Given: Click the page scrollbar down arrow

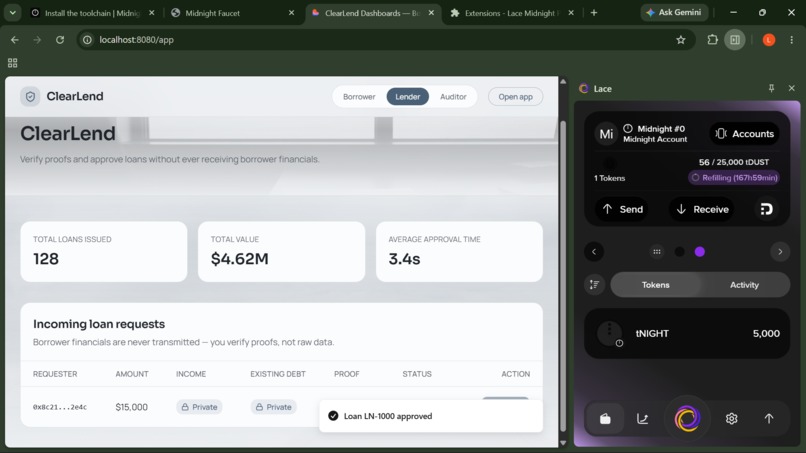Looking at the screenshot, I should [563, 443].
